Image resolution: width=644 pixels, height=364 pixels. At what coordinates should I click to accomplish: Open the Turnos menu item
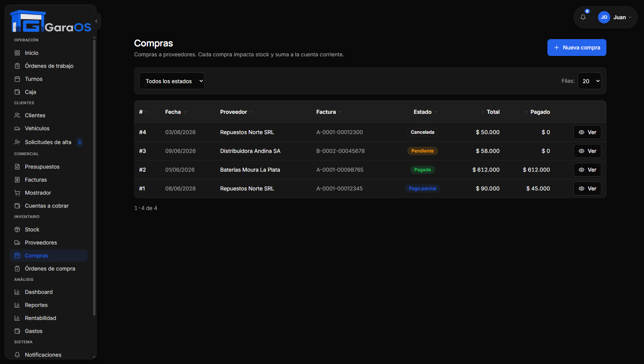point(49,79)
